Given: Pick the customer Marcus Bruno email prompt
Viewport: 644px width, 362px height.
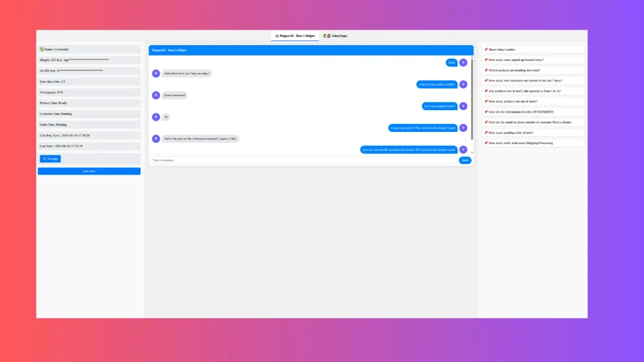Looking at the screenshot, I should (533, 122).
